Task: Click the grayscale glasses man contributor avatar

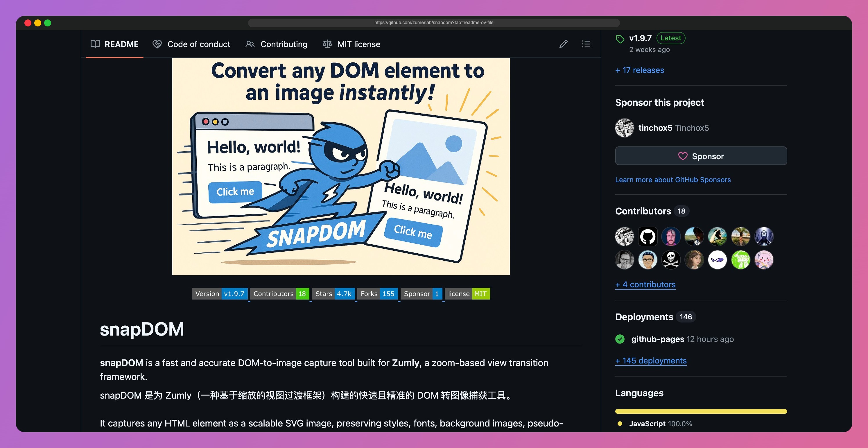Action: click(x=624, y=259)
